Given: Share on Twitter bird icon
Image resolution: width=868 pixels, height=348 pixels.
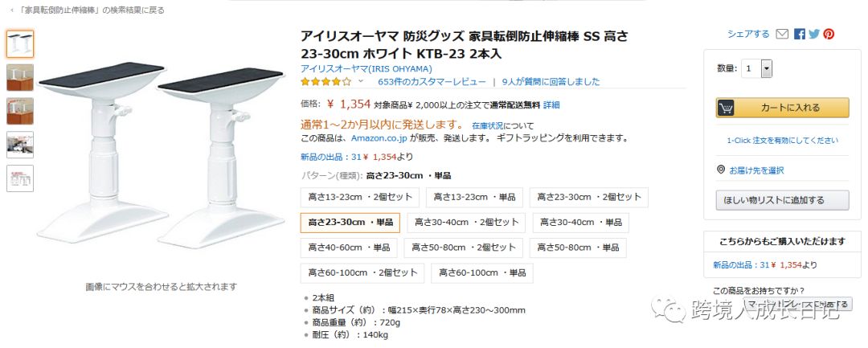Looking at the screenshot, I should [x=813, y=35].
